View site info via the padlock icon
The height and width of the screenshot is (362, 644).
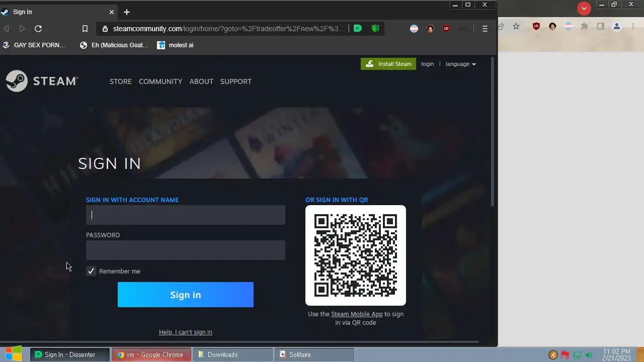coord(105,29)
